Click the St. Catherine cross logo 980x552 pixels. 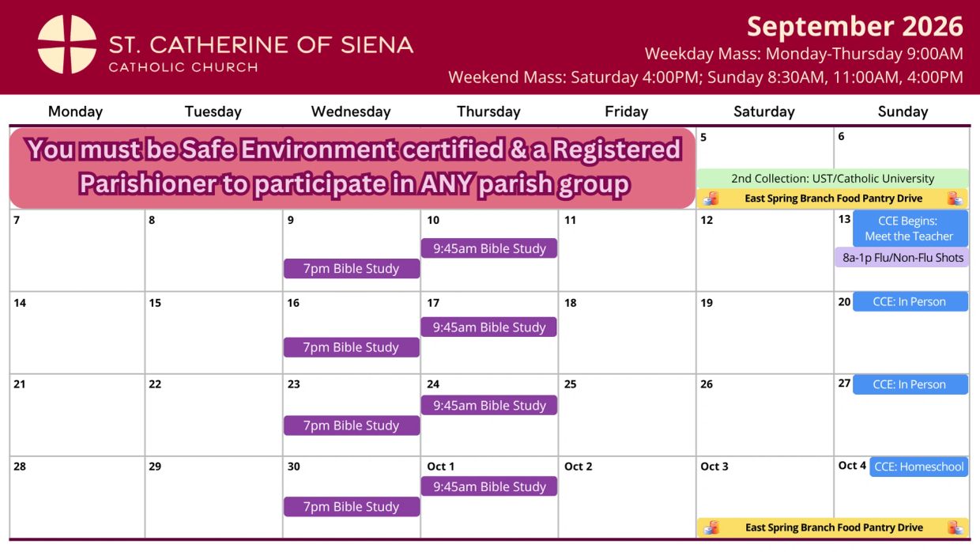pos(67,45)
